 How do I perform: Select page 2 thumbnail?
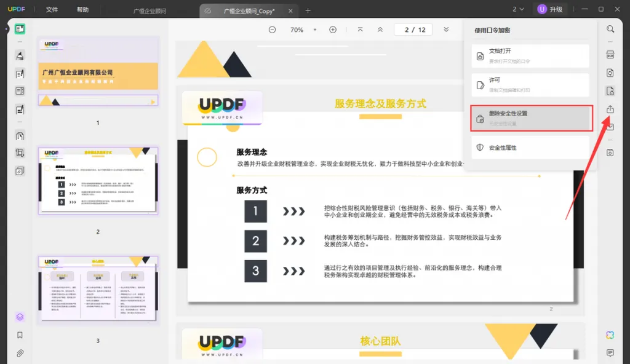(x=98, y=181)
